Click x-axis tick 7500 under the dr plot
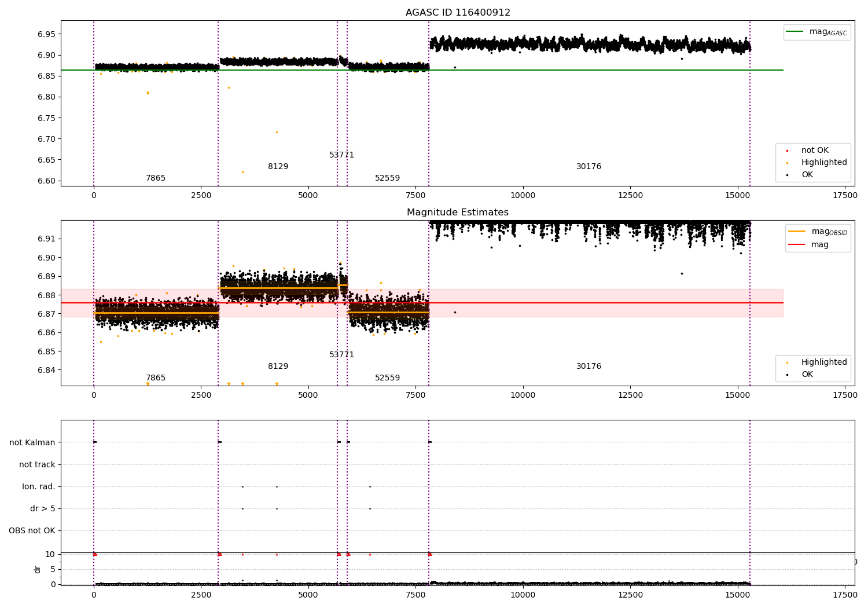 (x=415, y=595)
